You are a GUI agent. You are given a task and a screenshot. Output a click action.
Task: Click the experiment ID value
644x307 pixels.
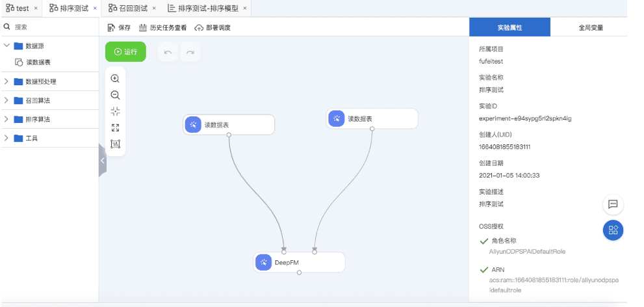525,118
